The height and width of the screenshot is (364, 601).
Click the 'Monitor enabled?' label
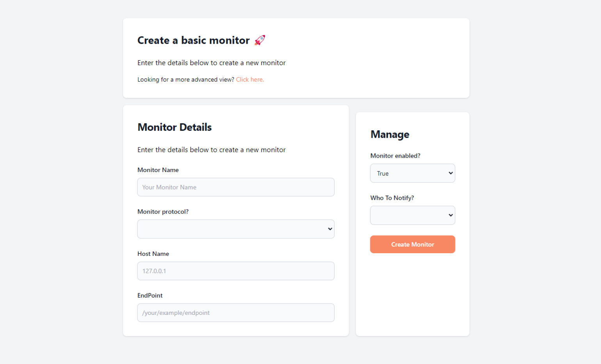click(x=395, y=156)
